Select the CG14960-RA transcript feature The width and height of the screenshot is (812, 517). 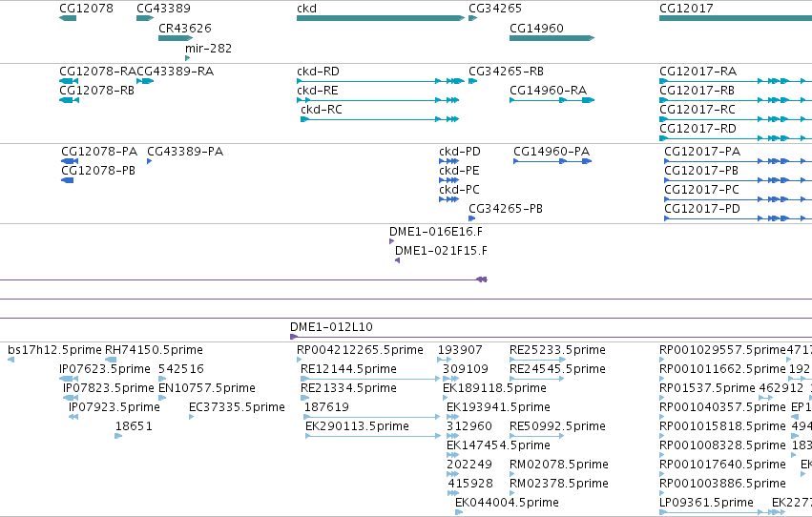point(552,100)
